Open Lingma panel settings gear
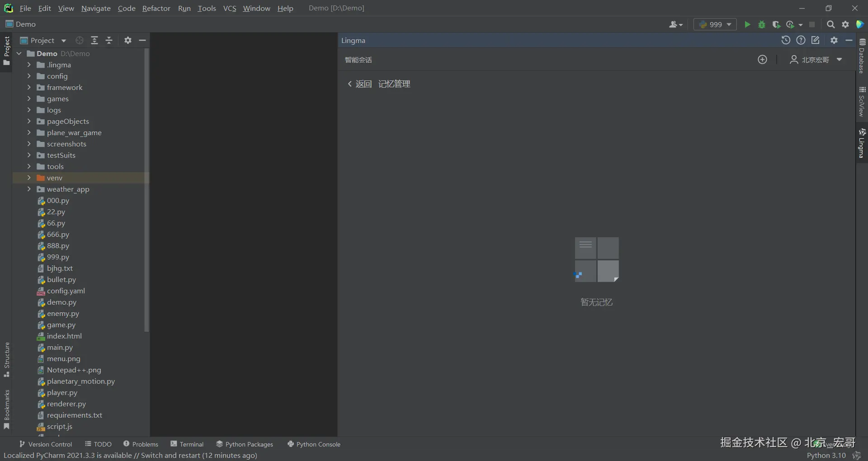 click(x=834, y=40)
